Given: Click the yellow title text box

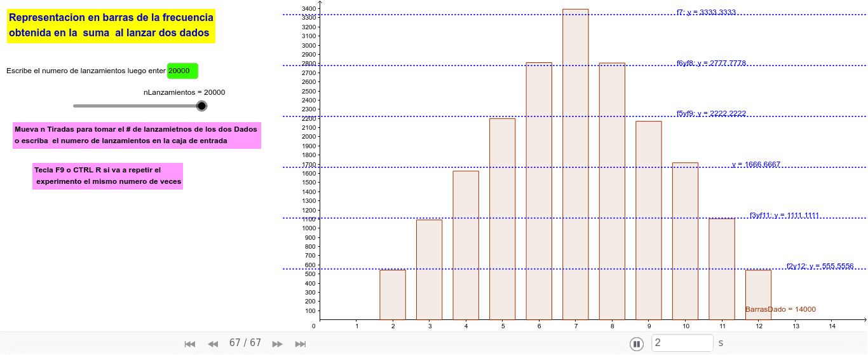Looking at the screenshot, I should pos(111,25).
